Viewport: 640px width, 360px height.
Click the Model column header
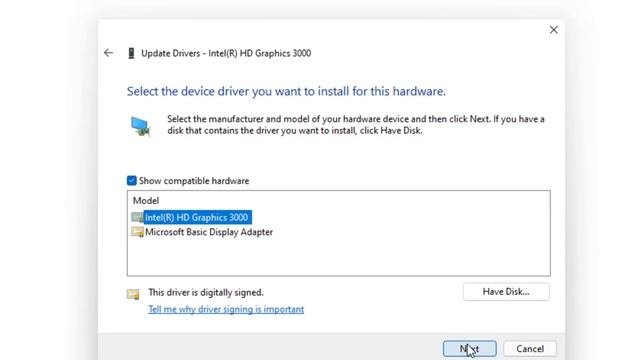coord(146,200)
